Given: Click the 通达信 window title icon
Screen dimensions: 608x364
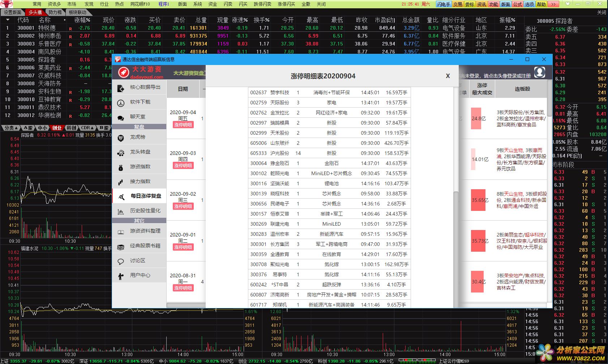Looking at the screenshot, I should click(118, 59).
